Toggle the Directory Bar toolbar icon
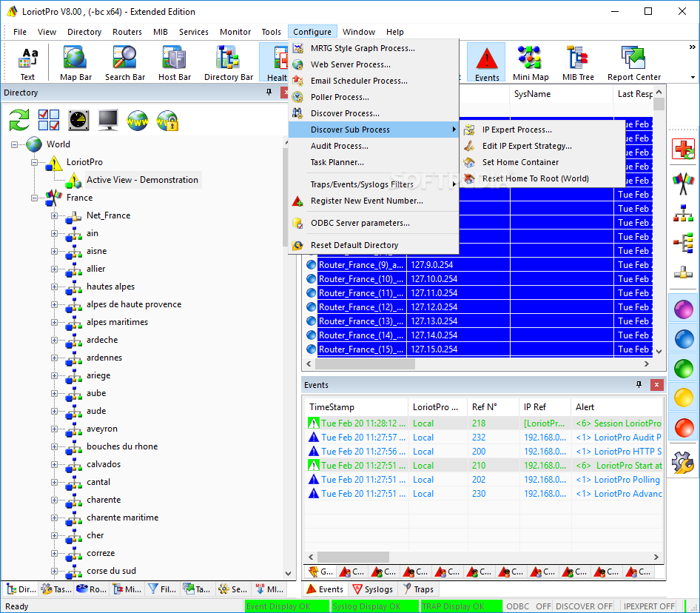 229,63
